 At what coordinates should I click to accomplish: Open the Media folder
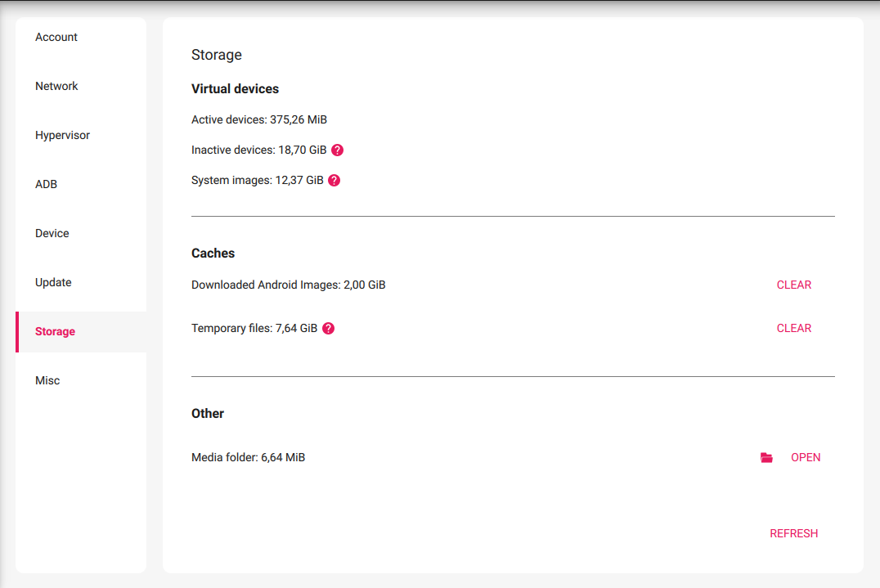click(x=806, y=457)
